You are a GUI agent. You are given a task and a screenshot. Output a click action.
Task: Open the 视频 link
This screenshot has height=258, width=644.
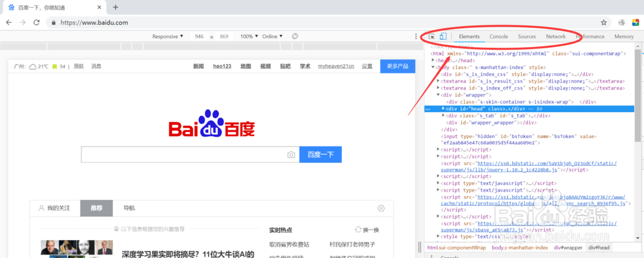(265, 66)
